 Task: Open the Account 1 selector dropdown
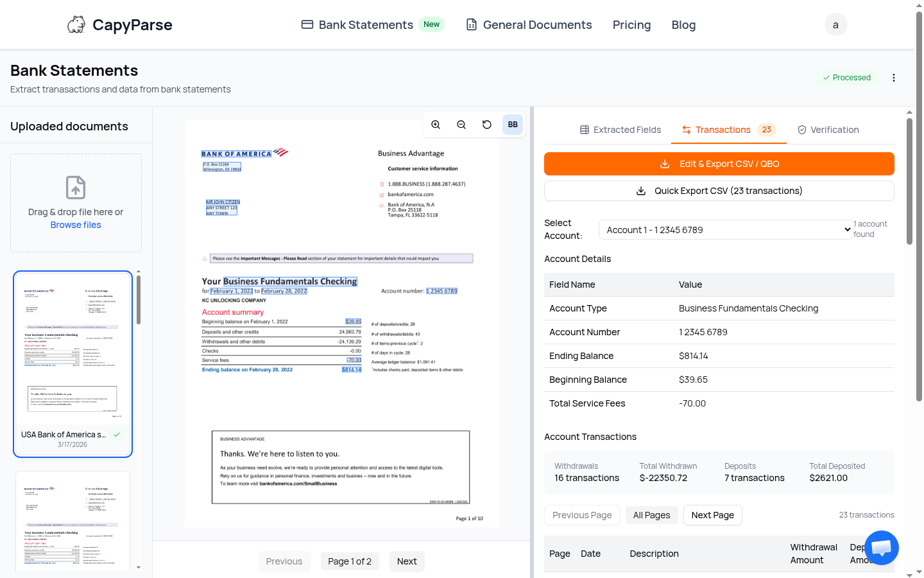(726, 229)
